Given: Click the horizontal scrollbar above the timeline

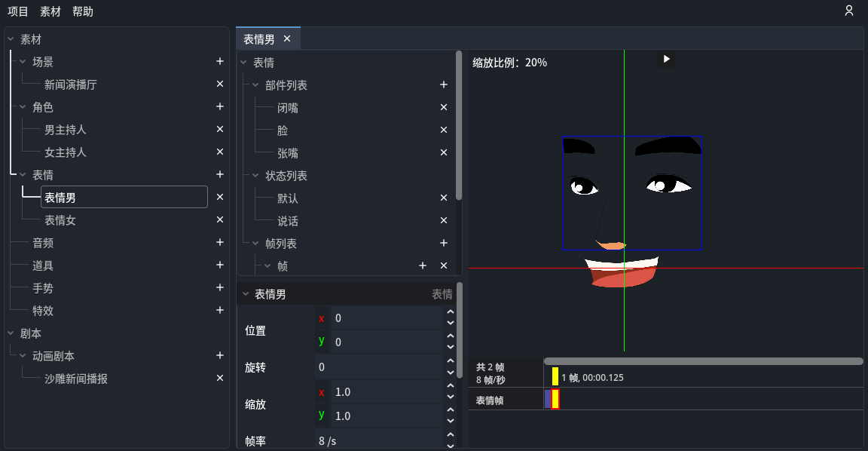Looking at the screenshot, I should [x=704, y=360].
